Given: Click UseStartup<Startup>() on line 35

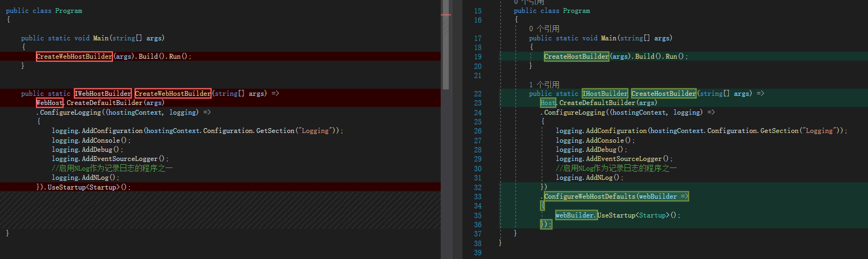Looking at the screenshot, I should click(x=639, y=215).
